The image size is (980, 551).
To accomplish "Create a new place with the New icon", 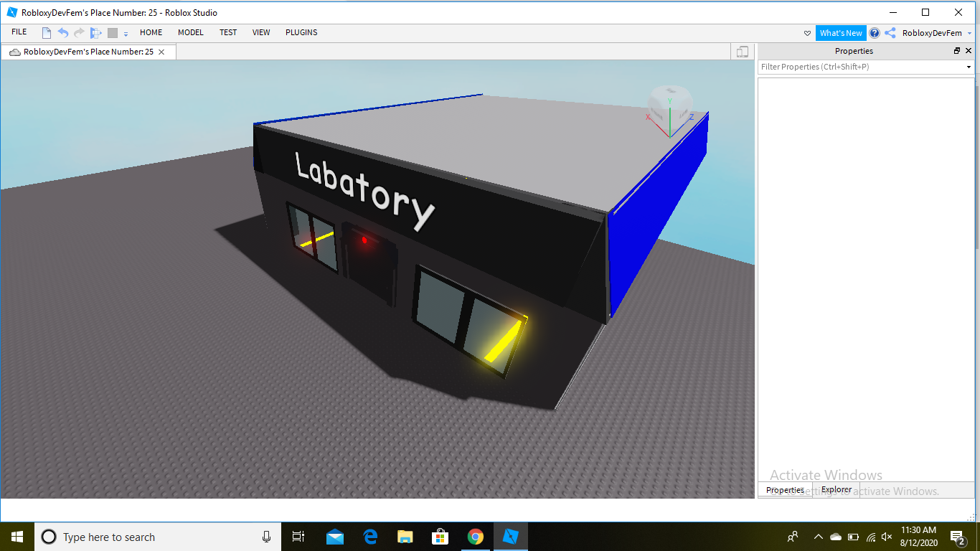I will (47, 33).
